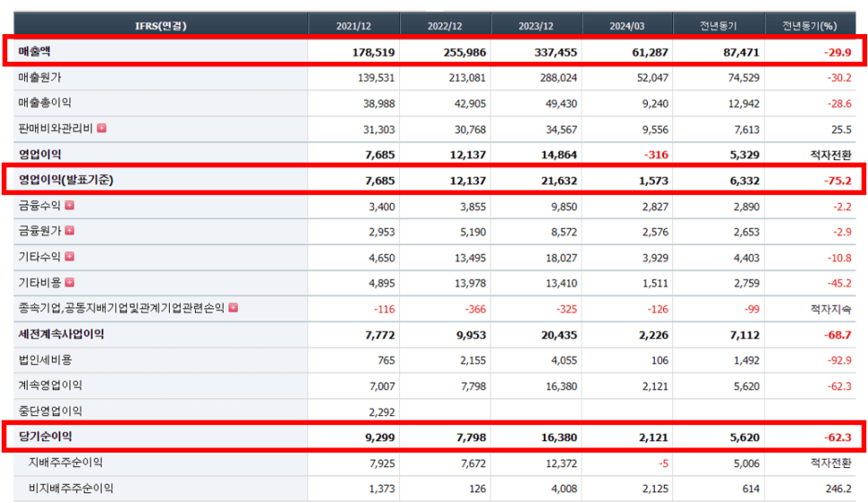Expand the 금융수익 plus icon
Image resolution: width=868 pixels, height=503 pixels.
tap(70, 206)
